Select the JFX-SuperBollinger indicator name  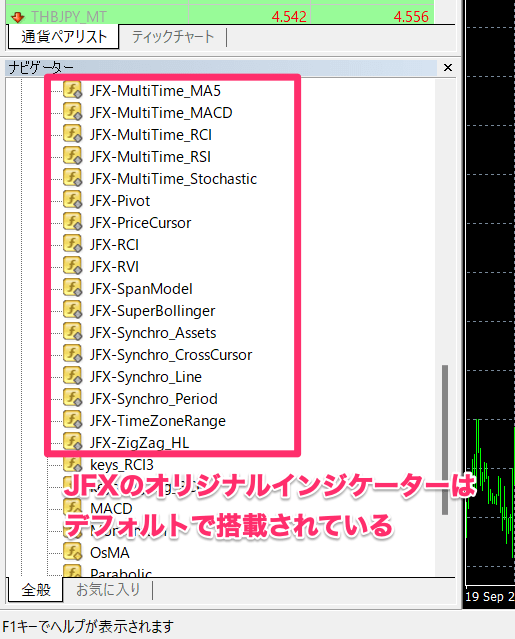point(152,311)
